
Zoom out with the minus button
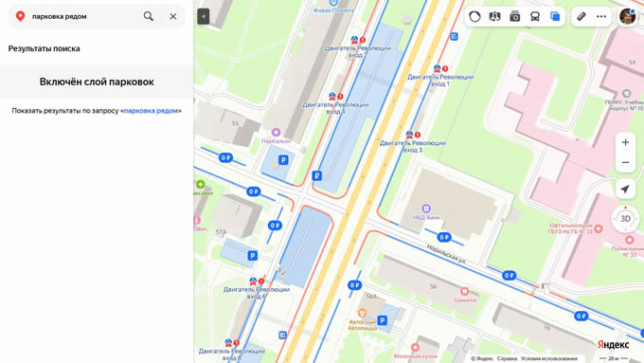625,162
